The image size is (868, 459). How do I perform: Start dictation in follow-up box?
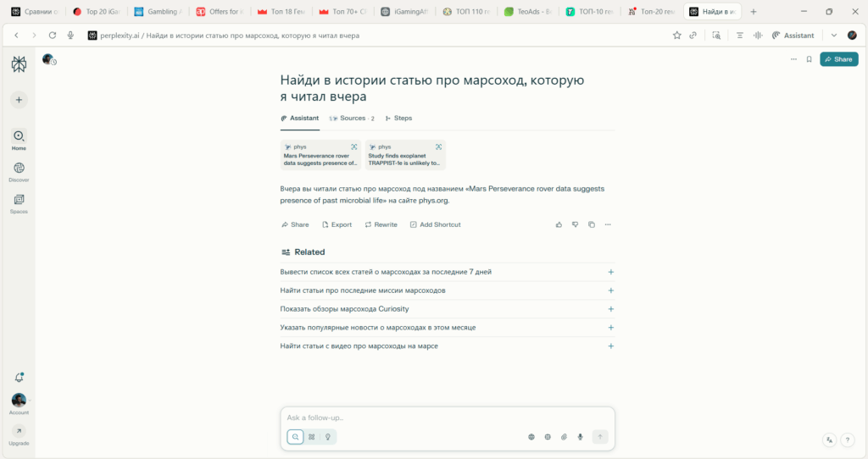point(580,437)
